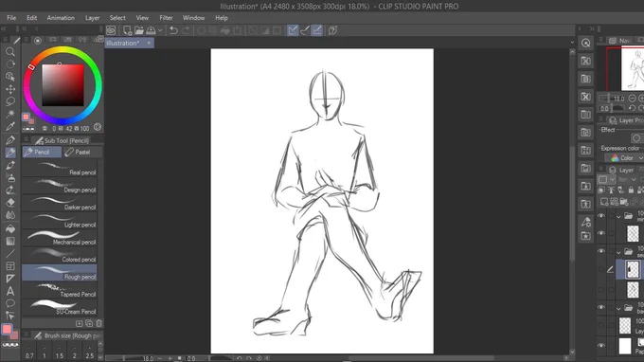
Task: Click the Open file folder icon
Action: point(139,30)
